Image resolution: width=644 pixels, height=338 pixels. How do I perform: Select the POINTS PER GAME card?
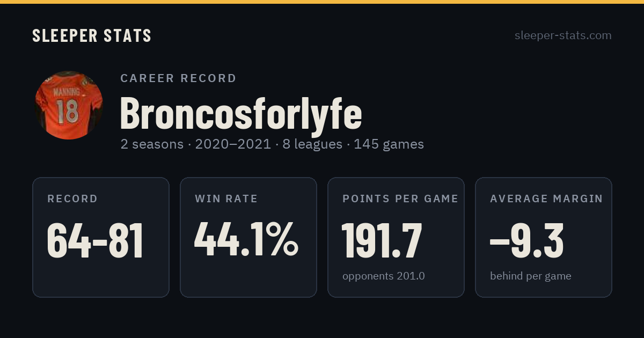pos(396,237)
